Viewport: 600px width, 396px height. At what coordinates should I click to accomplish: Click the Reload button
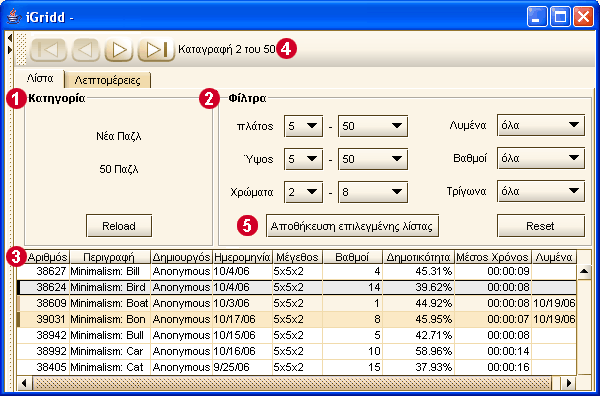click(x=119, y=226)
